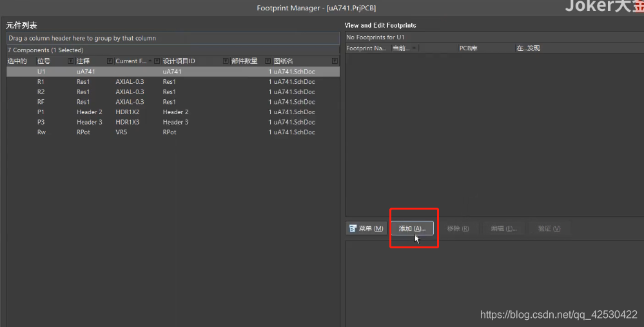Screen dimensions: 644x327
Task: Click the PCB库 column header
Action: tap(468, 48)
